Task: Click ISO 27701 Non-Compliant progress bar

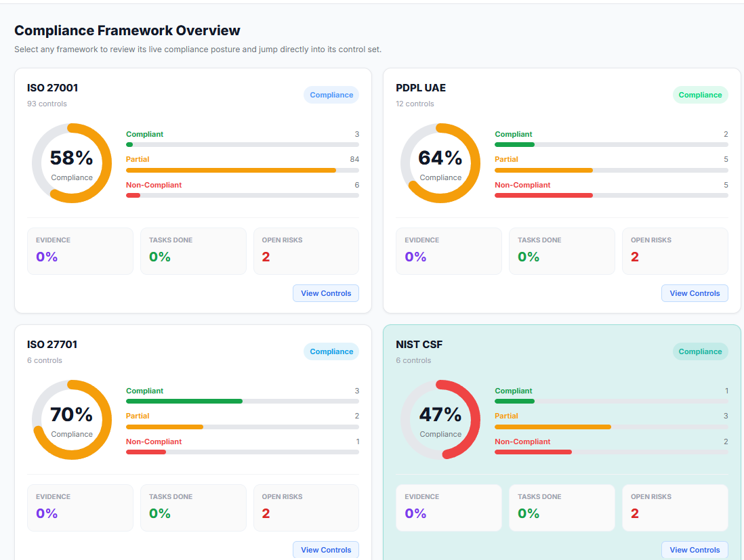Action: point(243,452)
